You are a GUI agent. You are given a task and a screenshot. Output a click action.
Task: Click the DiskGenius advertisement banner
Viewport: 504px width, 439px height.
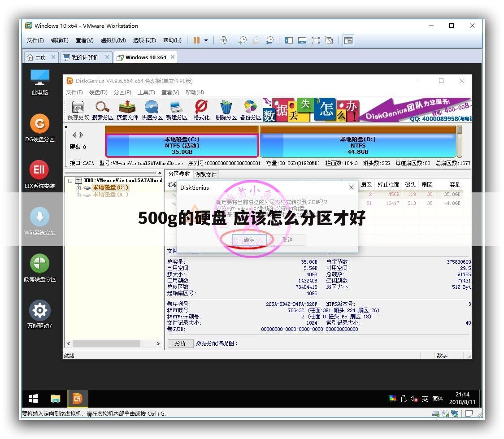(x=367, y=109)
